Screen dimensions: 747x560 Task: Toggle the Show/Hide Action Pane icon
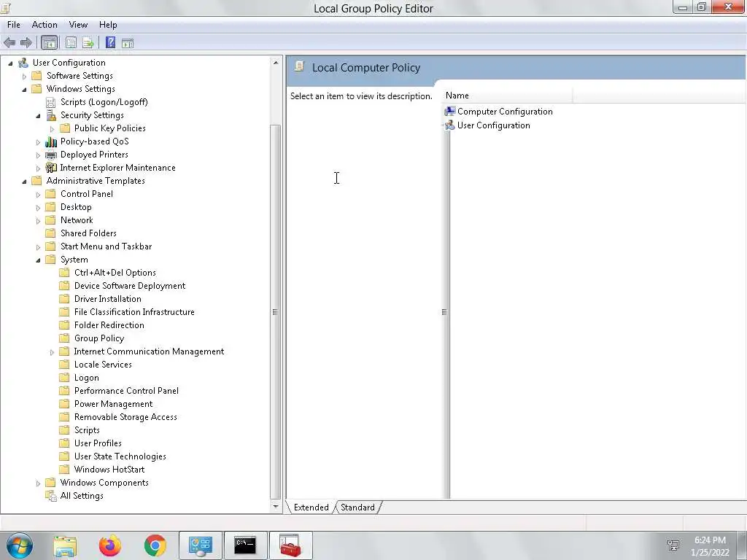point(127,43)
